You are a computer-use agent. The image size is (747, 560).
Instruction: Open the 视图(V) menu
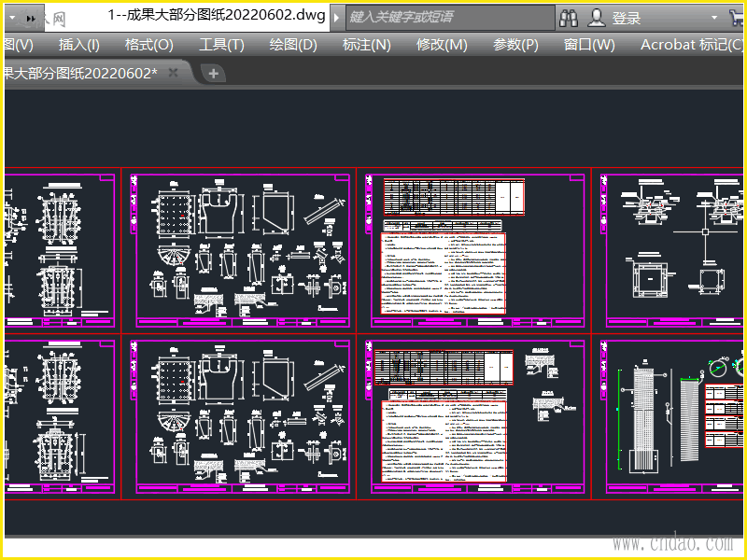[18, 45]
